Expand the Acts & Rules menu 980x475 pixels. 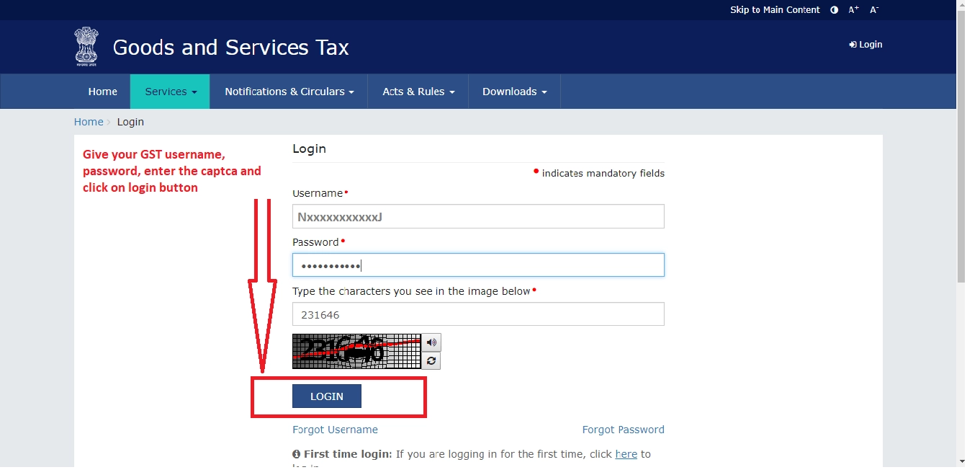418,91
